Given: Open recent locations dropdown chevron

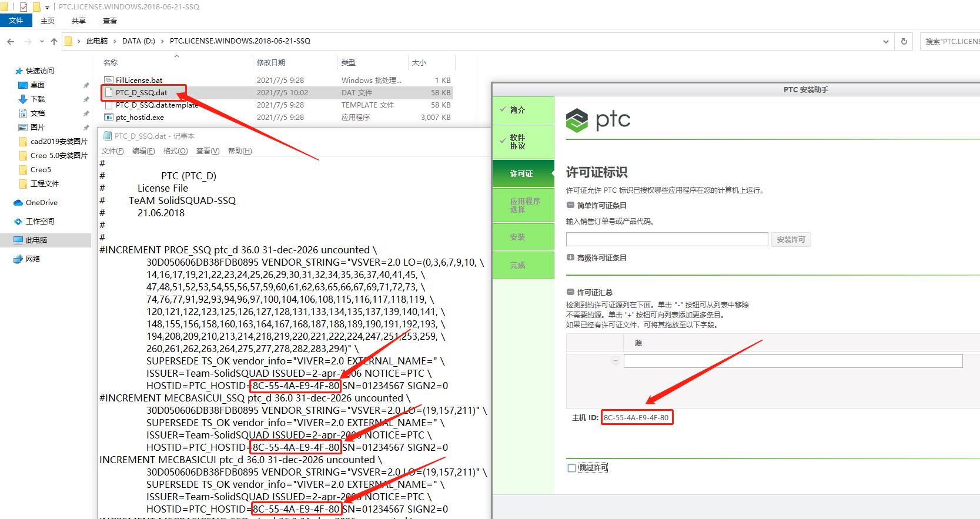Looking at the screenshot, I should (x=42, y=41).
